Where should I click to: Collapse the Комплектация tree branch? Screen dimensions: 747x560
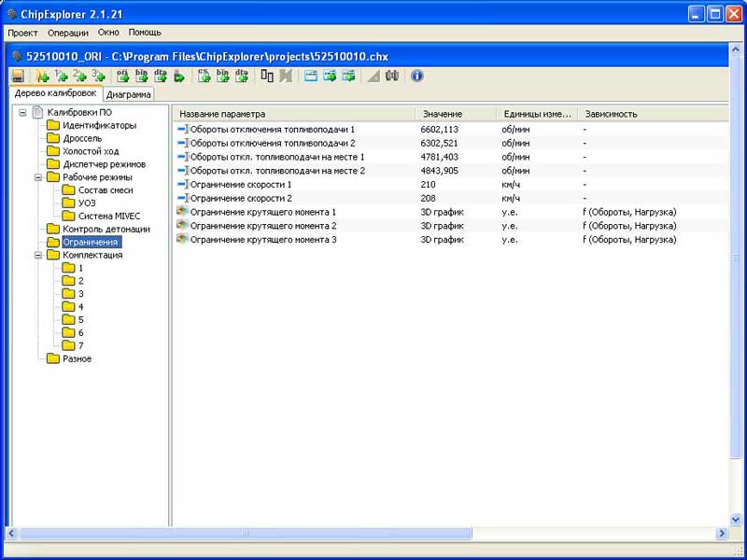tap(38, 255)
